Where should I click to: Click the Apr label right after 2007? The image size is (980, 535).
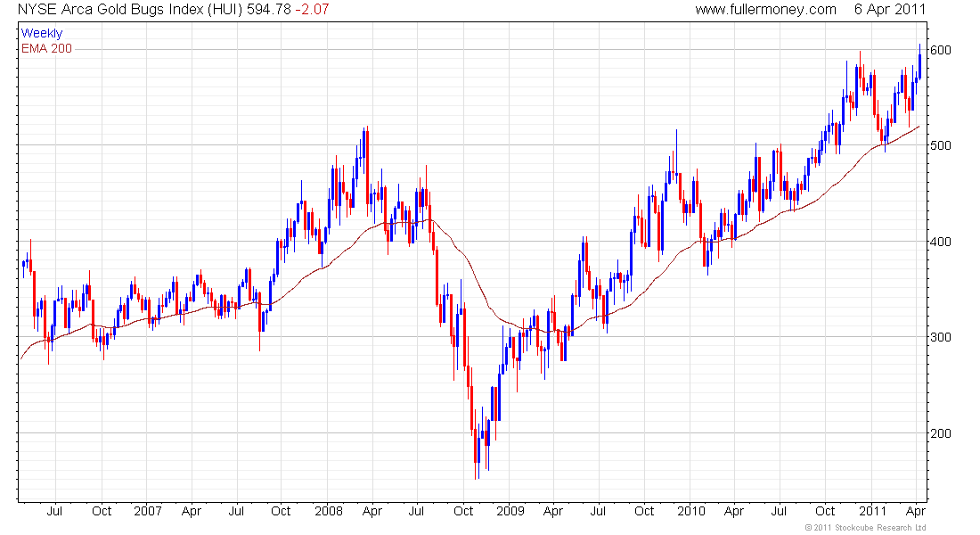[192, 512]
